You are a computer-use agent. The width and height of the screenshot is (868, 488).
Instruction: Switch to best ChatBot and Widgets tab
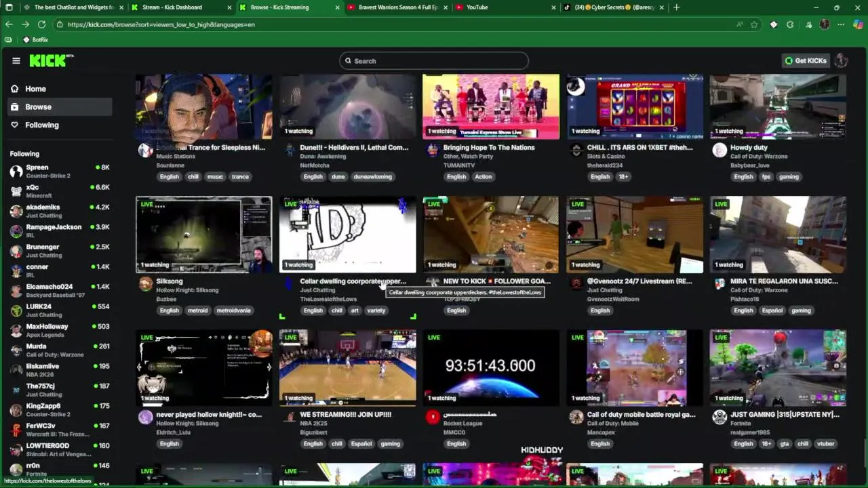coord(73,7)
